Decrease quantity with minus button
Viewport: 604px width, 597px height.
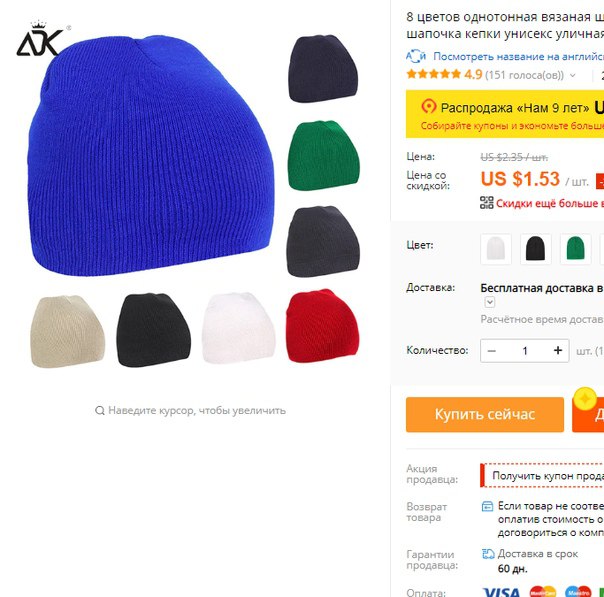click(492, 351)
